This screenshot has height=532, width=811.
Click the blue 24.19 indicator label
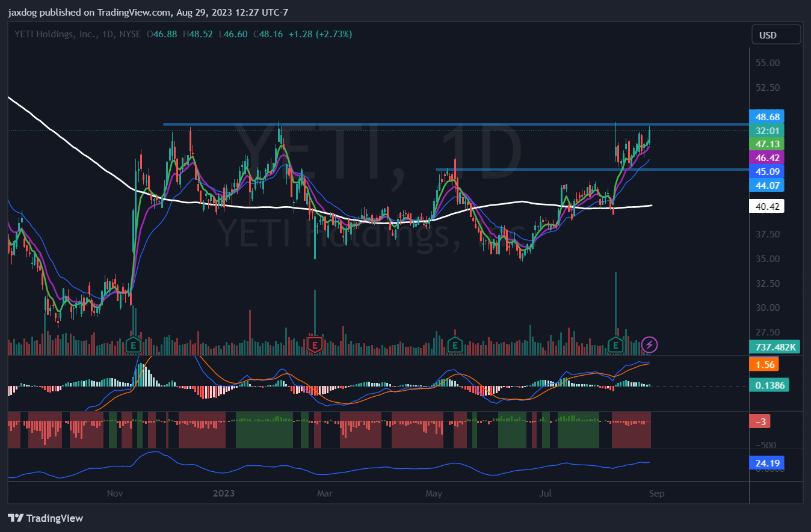pyautogui.click(x=766, y=463)
